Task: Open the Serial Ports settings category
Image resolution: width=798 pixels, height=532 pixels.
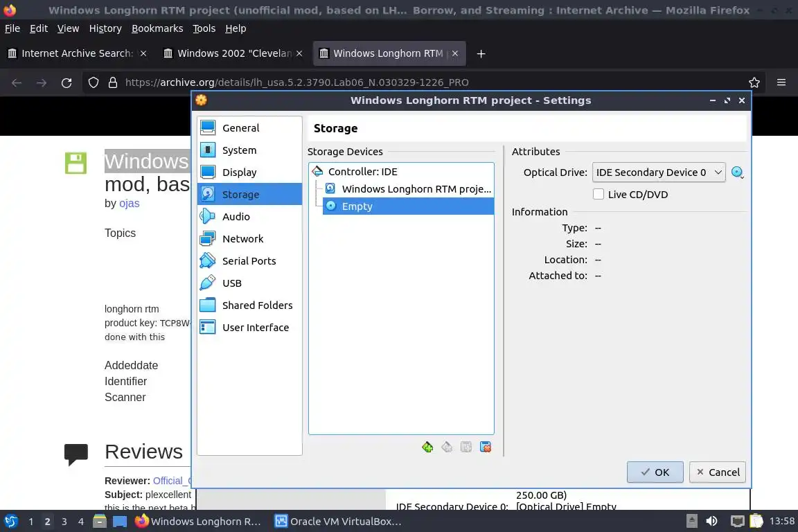Action: pos(249,260)
